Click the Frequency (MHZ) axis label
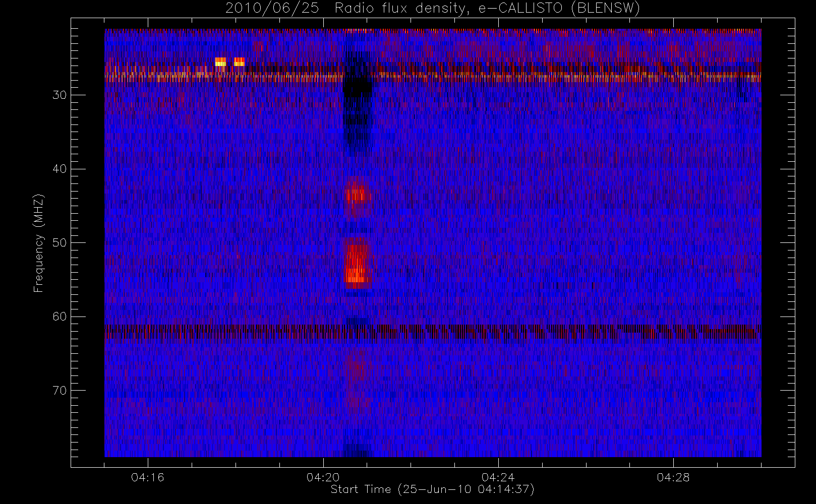 click(x=38, y=243)
